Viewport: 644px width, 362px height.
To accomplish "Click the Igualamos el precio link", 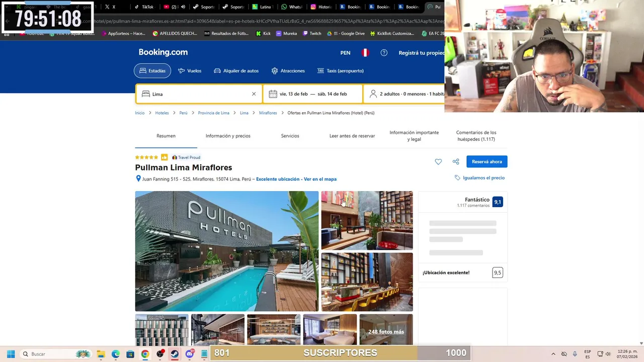I will click(484, 177).
